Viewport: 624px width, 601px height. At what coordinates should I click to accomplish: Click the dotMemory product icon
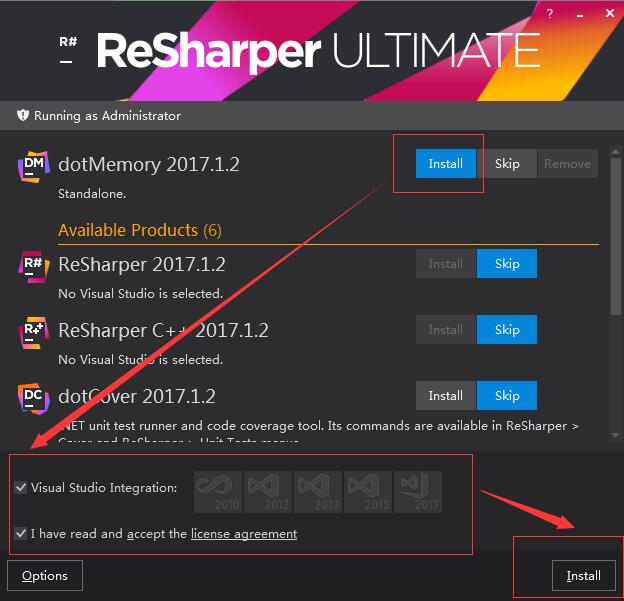point(34,166)
